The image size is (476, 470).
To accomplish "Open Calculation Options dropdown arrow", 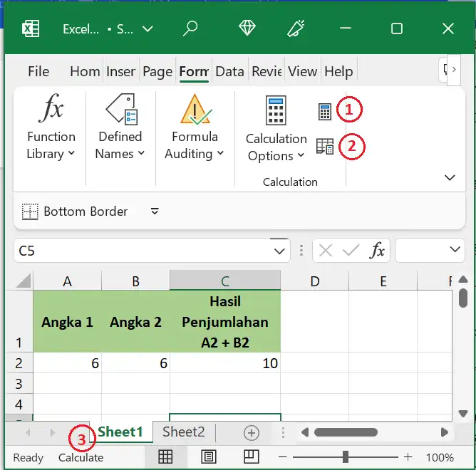I will pos(301,155).
